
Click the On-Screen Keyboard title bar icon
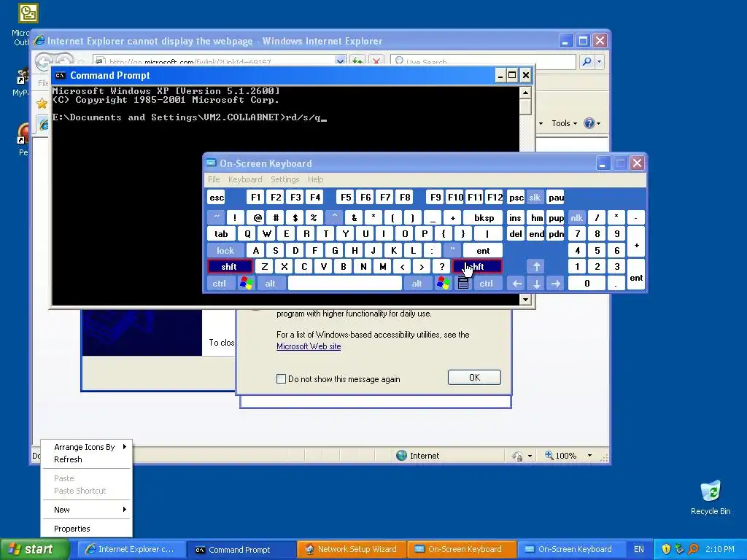211,163
